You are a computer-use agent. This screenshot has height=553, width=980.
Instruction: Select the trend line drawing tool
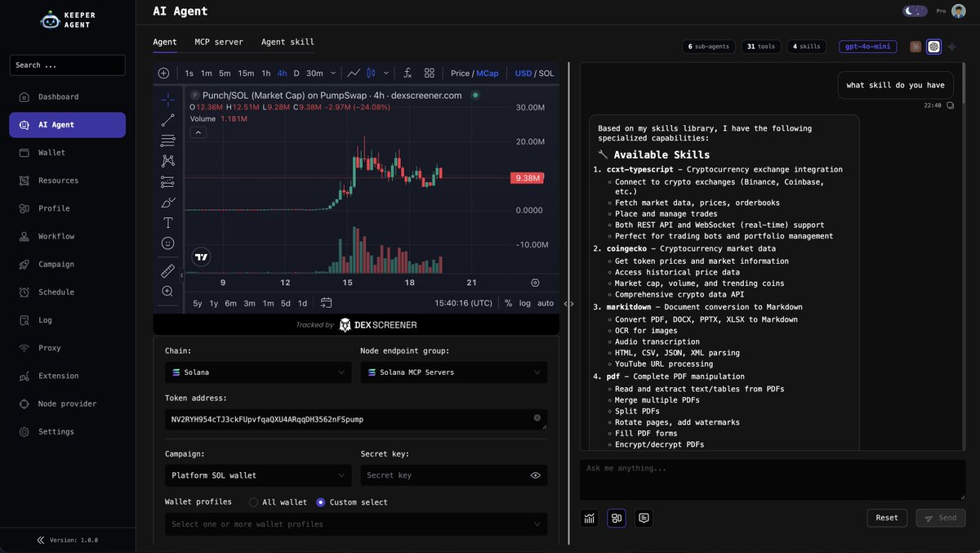(167, 121)
